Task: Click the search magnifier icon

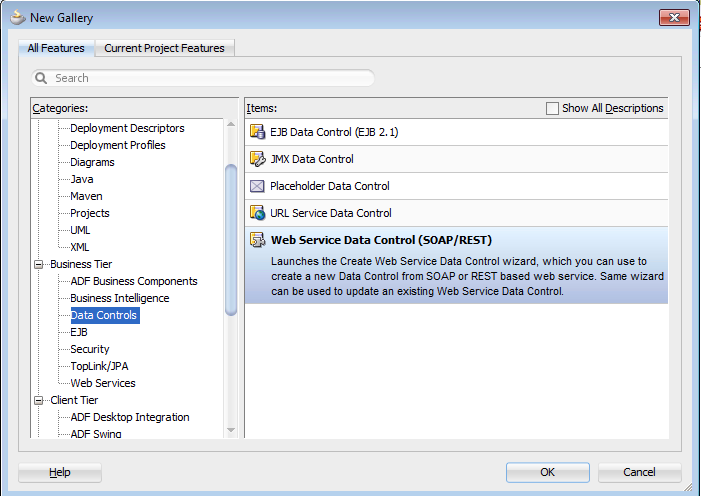Action: click(x=42, y=78)
